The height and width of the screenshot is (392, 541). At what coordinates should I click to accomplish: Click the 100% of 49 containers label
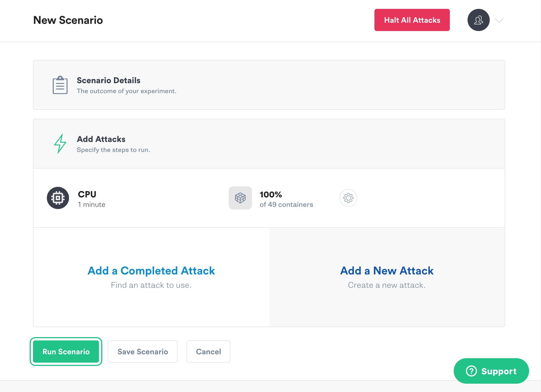point(286,199)
